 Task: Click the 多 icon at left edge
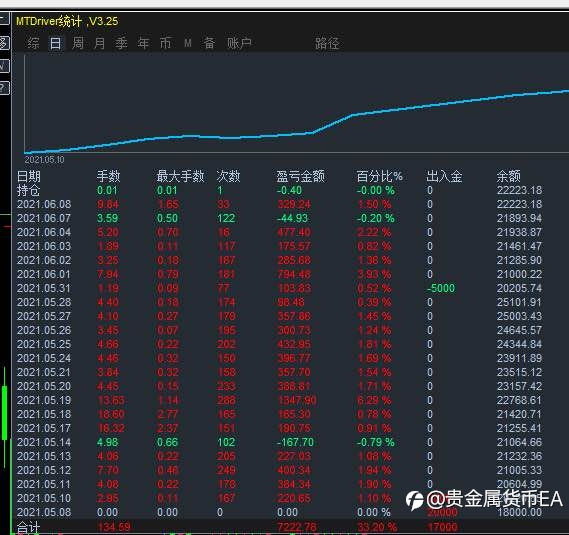coord(4,43)
